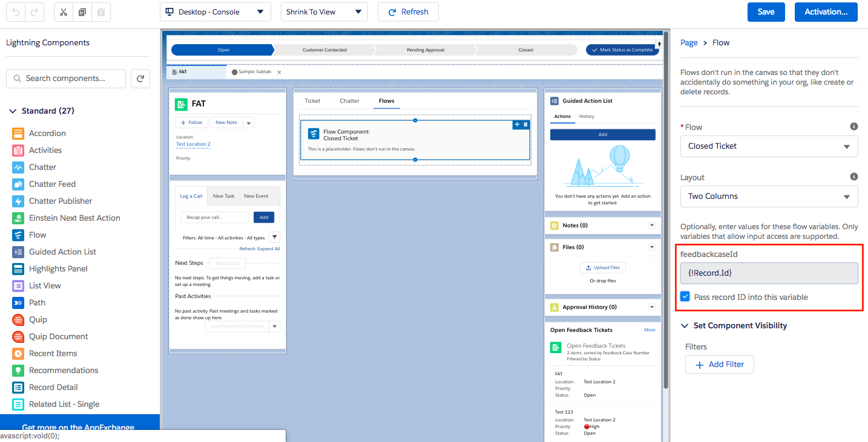
Task: Click the Activation... button
Action: click(826, 12)
